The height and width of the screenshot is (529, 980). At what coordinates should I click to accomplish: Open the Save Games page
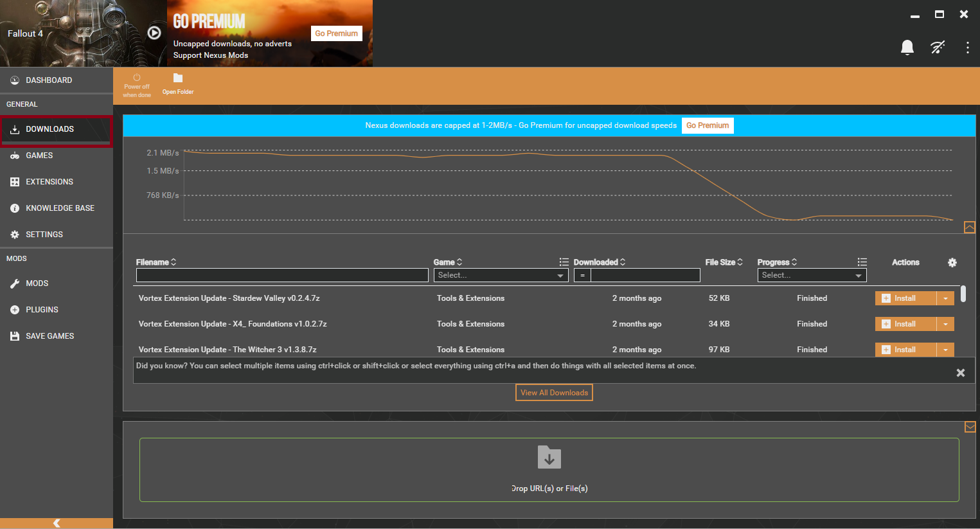[x=57, y=336]
